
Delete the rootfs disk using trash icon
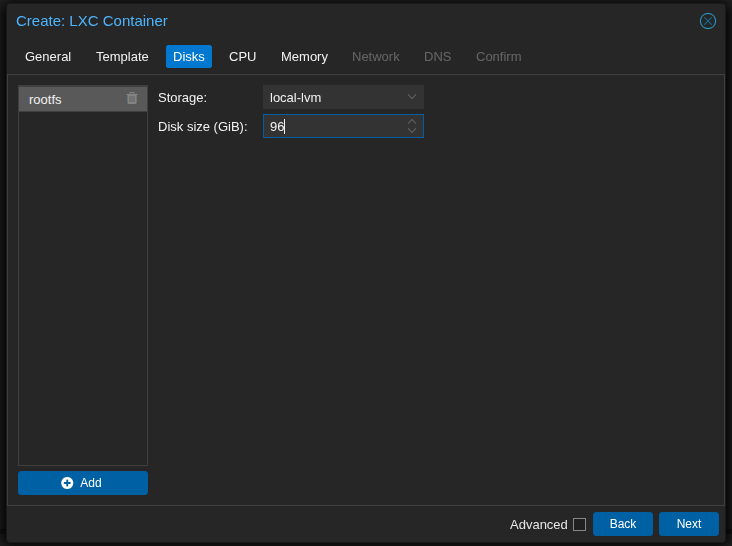pyautogui.click(x=132, y=98)
